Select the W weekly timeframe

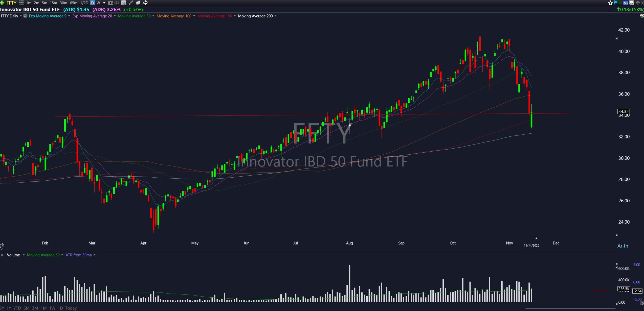click(x=98, y=3)
